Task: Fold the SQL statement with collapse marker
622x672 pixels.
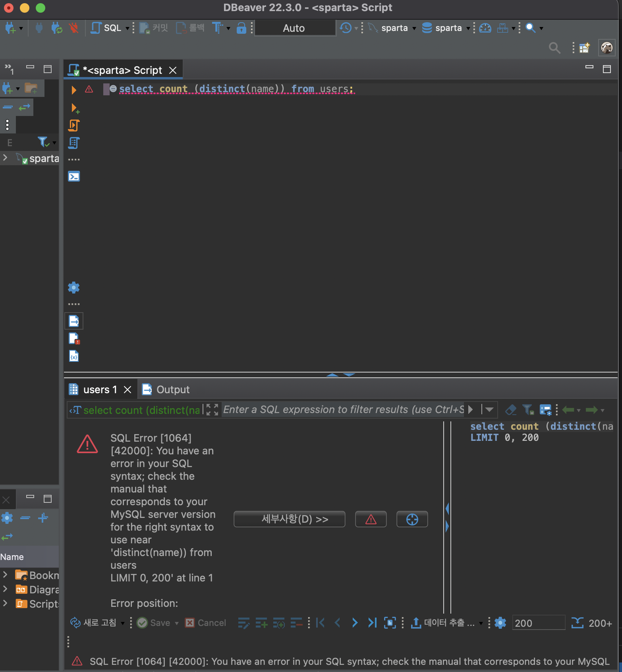Action: pos(113,89)
